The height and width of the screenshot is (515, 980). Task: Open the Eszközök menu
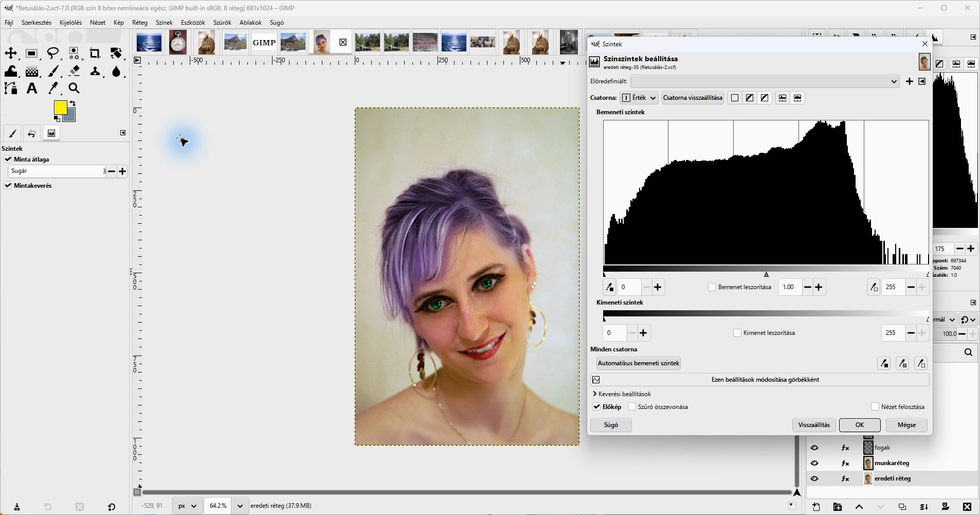193,23
